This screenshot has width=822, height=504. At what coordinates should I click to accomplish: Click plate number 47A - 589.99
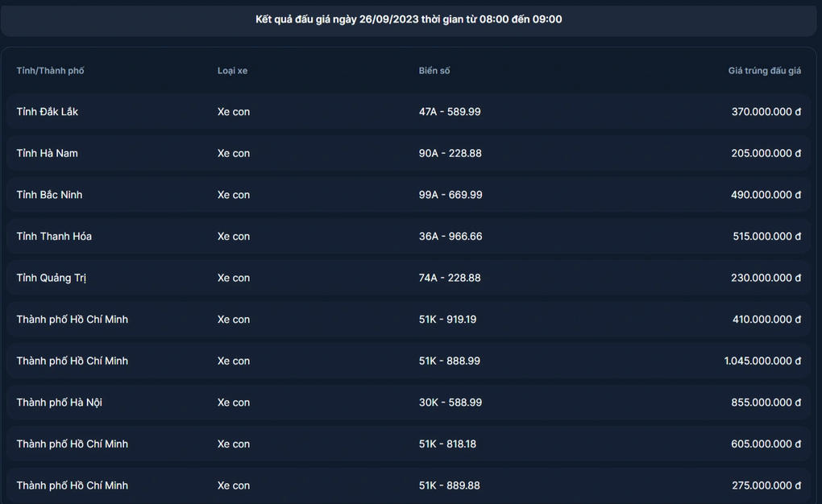[x=450, y=112]
